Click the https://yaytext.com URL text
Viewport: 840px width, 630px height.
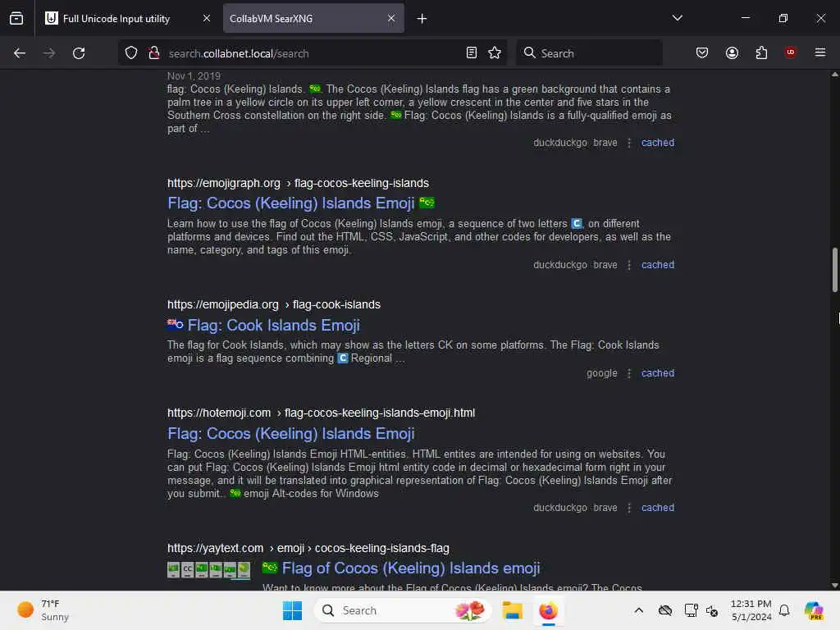(x=215, y=548)
